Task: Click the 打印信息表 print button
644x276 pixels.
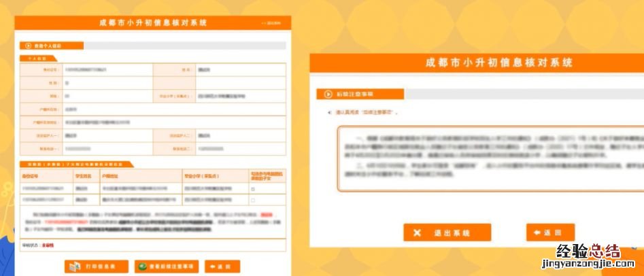Action: (97, 266)
